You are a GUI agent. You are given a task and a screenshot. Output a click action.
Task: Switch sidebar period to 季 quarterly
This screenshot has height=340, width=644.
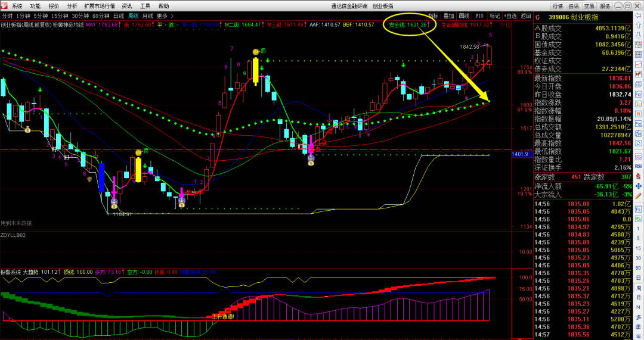(x=639, y=327)
